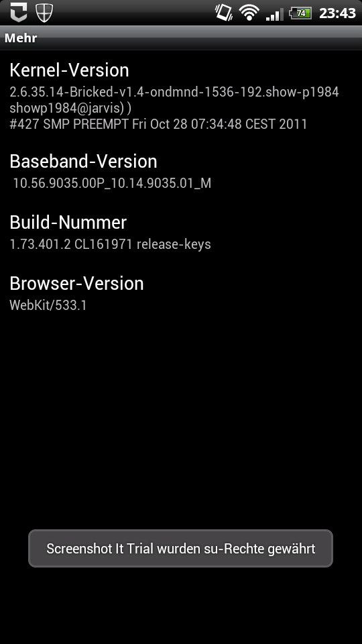Tap the cellular signal bars icon

274,14
